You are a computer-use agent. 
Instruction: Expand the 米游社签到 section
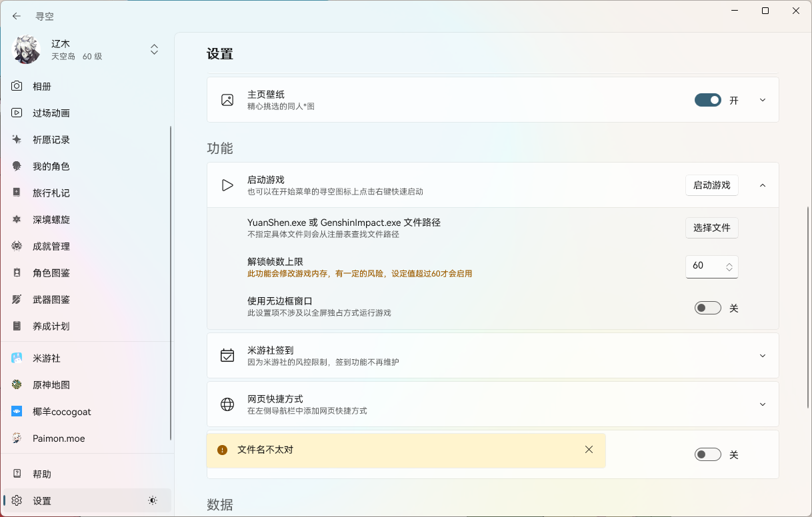pyautogui.click(x=762, y=355)
